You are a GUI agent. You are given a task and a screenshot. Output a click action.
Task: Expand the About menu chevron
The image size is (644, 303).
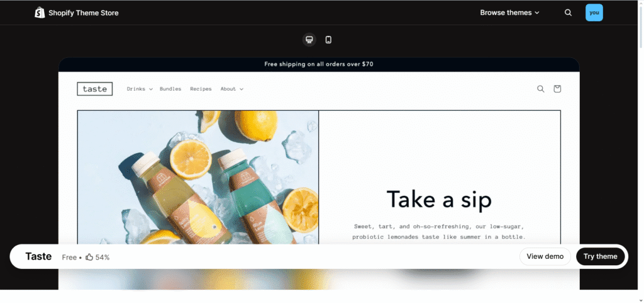pyautogui.click(x=241, y=89)
